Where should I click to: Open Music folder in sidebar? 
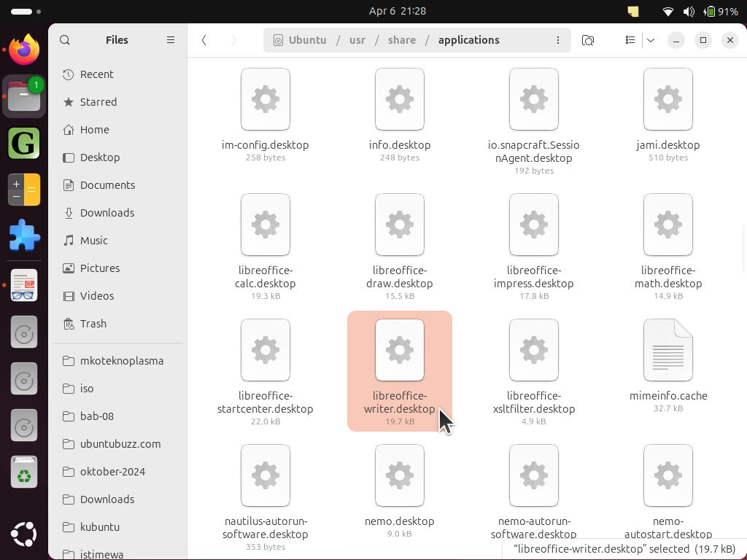coord(117,241)
